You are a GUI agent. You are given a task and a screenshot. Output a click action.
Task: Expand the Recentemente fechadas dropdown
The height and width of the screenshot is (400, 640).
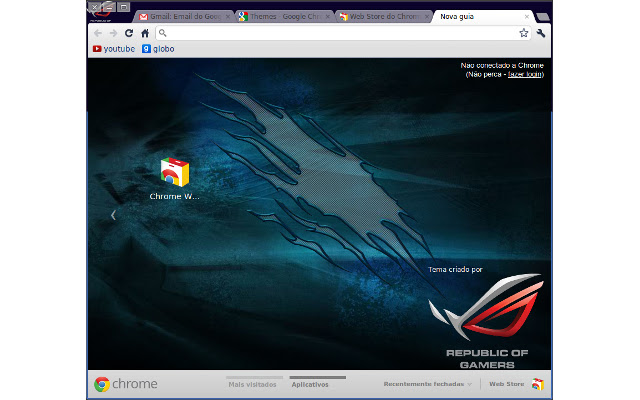click(427, 384)
